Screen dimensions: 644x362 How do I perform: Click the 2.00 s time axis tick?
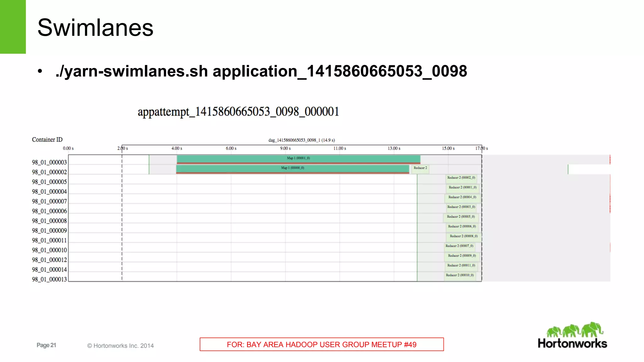click(x=123, y=148)
